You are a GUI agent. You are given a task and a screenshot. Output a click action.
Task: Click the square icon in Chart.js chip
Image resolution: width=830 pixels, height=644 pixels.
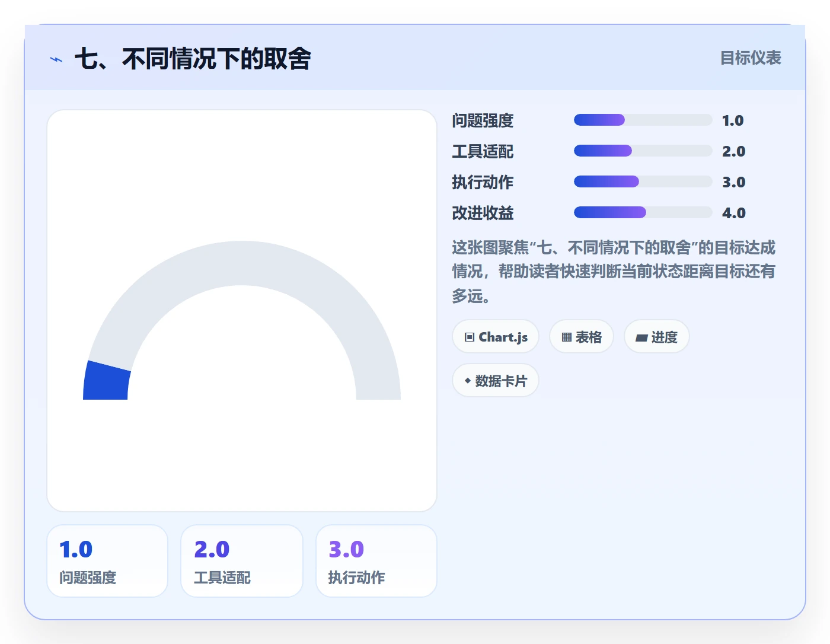(470, 337)
